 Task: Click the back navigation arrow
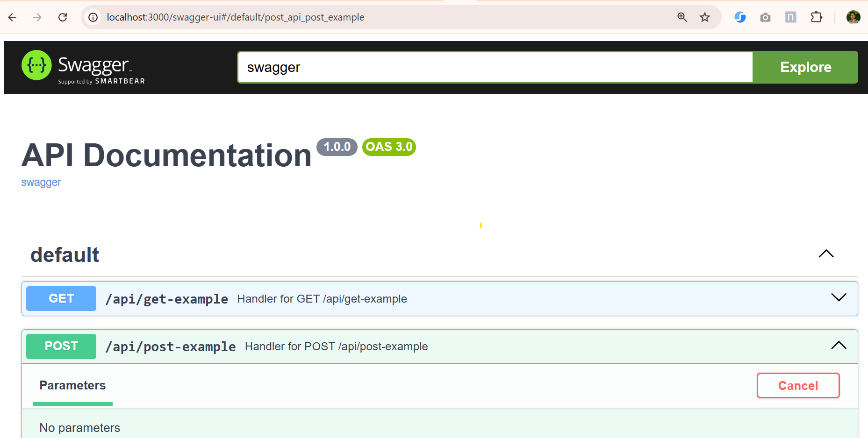(x=12, y=17)
